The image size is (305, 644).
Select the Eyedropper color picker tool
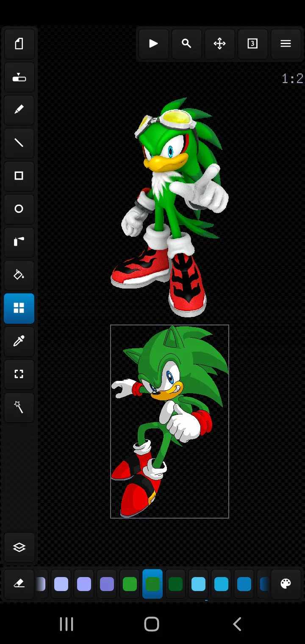coord(19,341)
